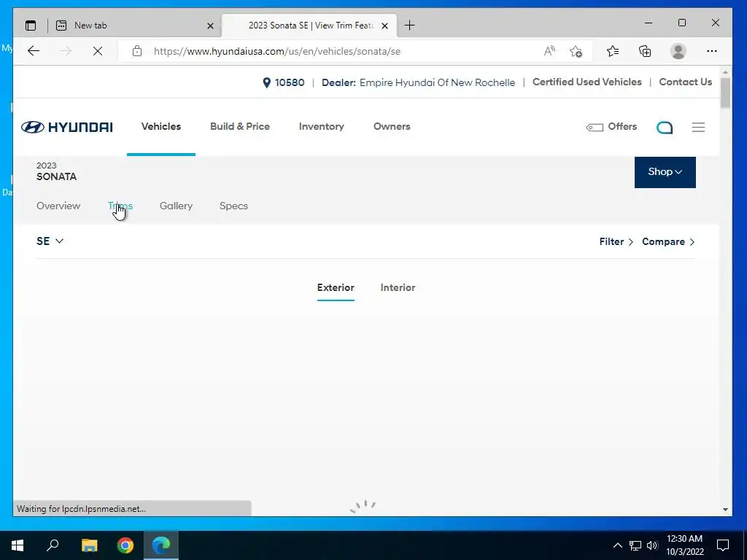
Task: Open the browser profile icon
Action: coord(678,51)
